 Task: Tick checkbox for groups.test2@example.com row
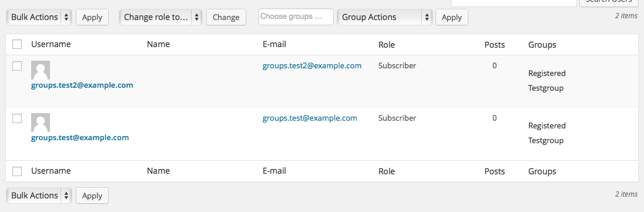point(17,66)
